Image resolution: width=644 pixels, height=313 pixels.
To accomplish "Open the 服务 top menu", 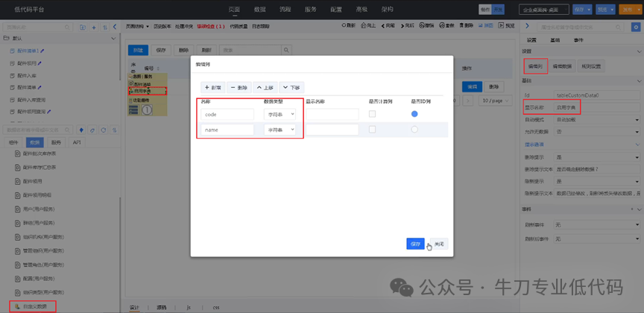I will [311, 10].
